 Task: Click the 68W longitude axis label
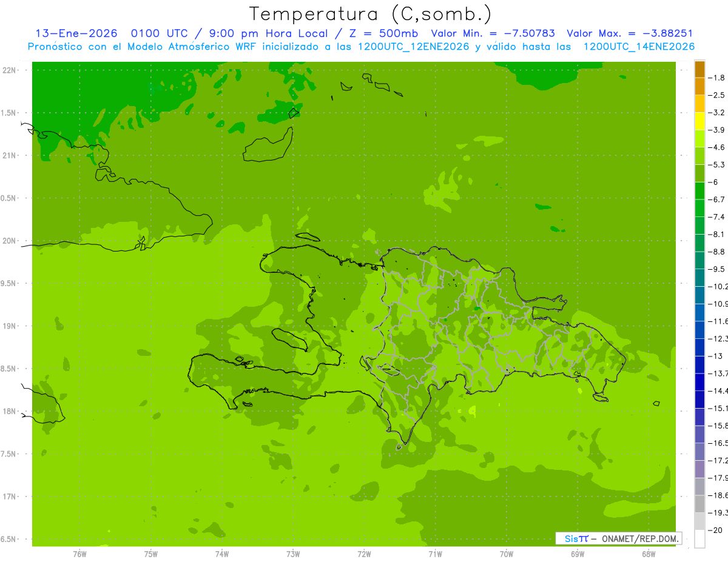pos(649,554)
